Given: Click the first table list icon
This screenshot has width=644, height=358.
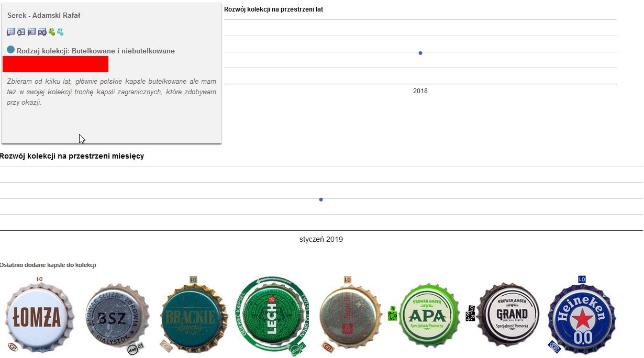Looking at the screenshot, I should (10, 32).
